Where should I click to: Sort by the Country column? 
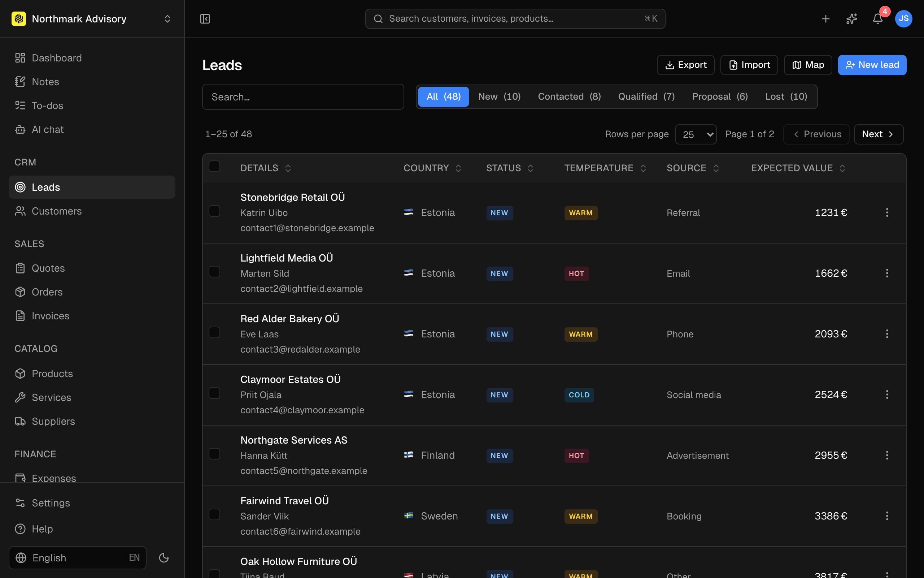coord(433,168)
